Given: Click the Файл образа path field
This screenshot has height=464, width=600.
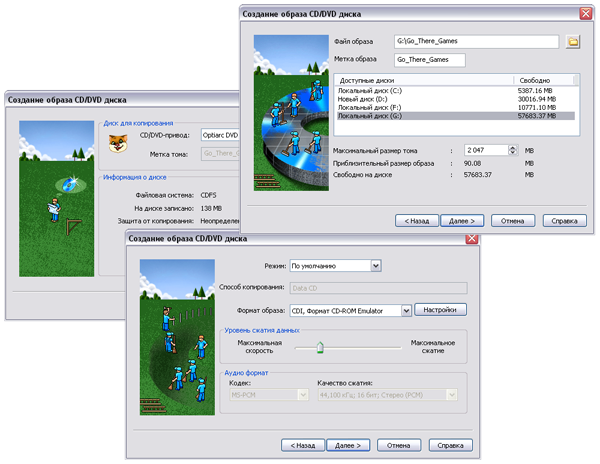Looking at the screenshot, I should [476, 41].
